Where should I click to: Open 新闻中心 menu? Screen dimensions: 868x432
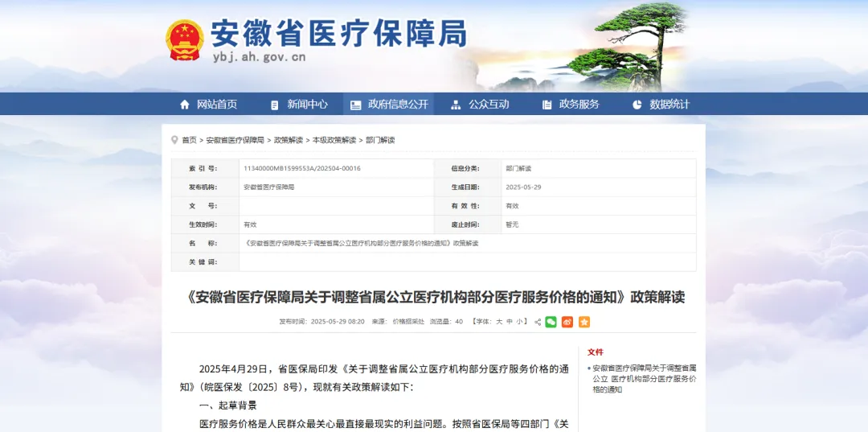(x=307, y=104)
